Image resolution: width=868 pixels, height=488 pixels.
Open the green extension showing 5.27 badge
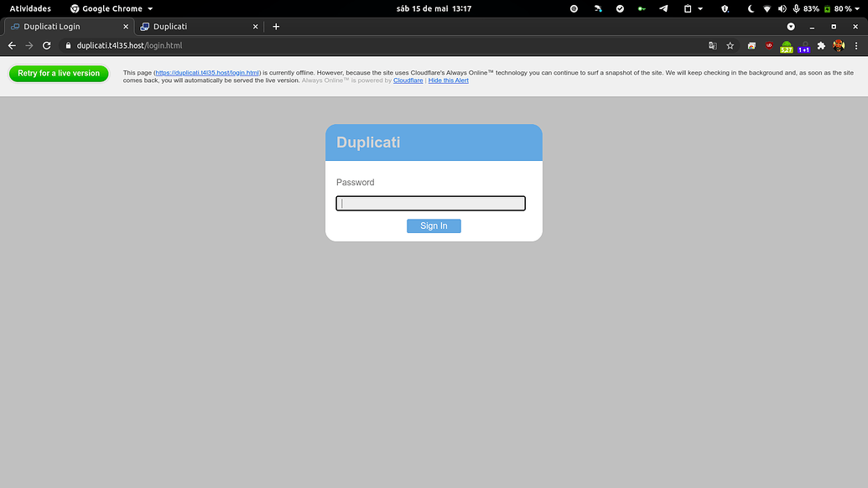click(786, 46)
